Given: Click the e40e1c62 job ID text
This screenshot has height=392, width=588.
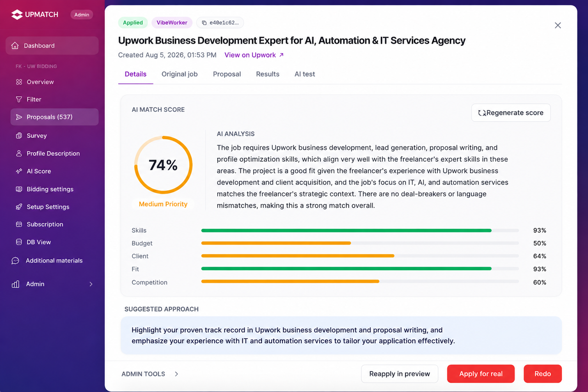Looking at the screenshot, I should [x=224, y=23].
